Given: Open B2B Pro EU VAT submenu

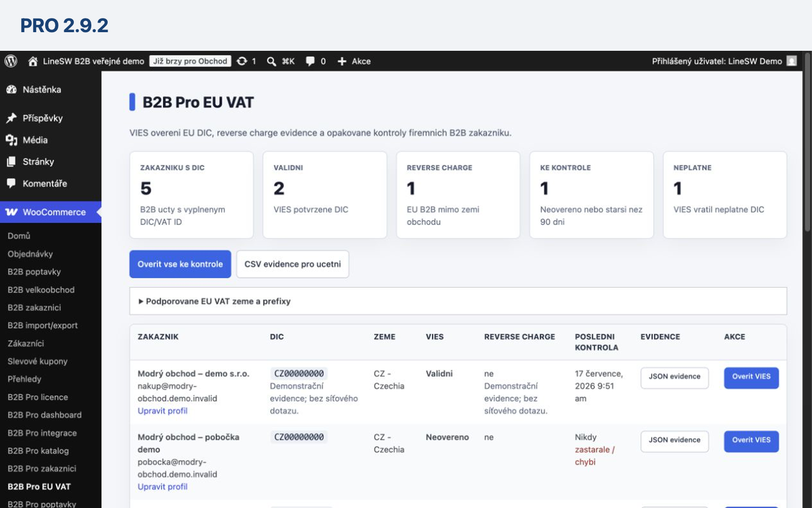Looking at the screenshot, I should tap(39, 487).
